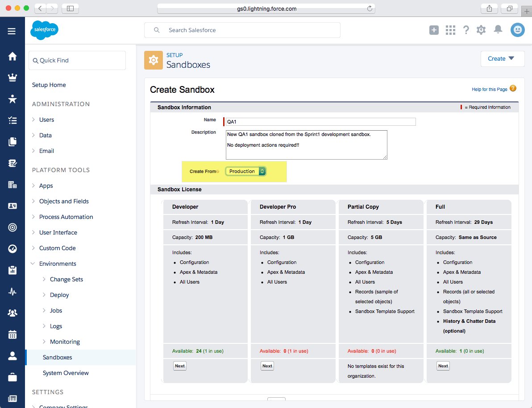Go back with browser back arrow
Viewport: 532px width, 408px height.
coord(40,8)
